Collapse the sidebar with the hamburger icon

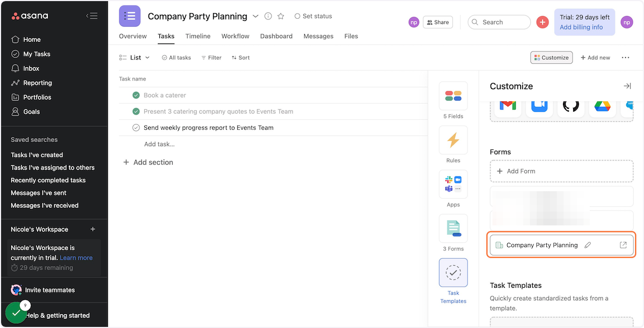[x=92, y=16]
